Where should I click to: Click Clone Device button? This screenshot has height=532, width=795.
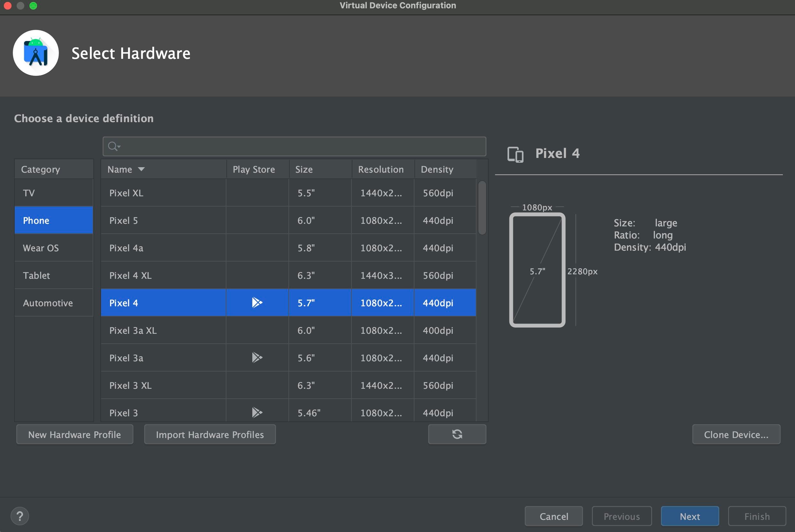(x=736, y=434)
